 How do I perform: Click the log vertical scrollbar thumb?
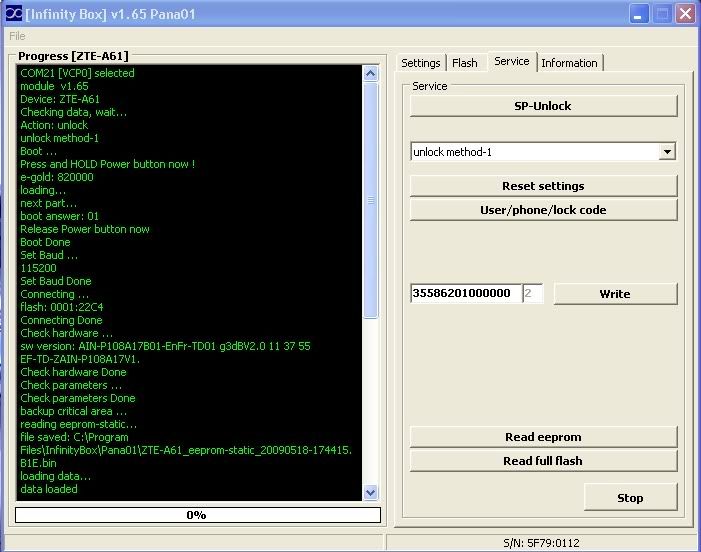point(371,200)
